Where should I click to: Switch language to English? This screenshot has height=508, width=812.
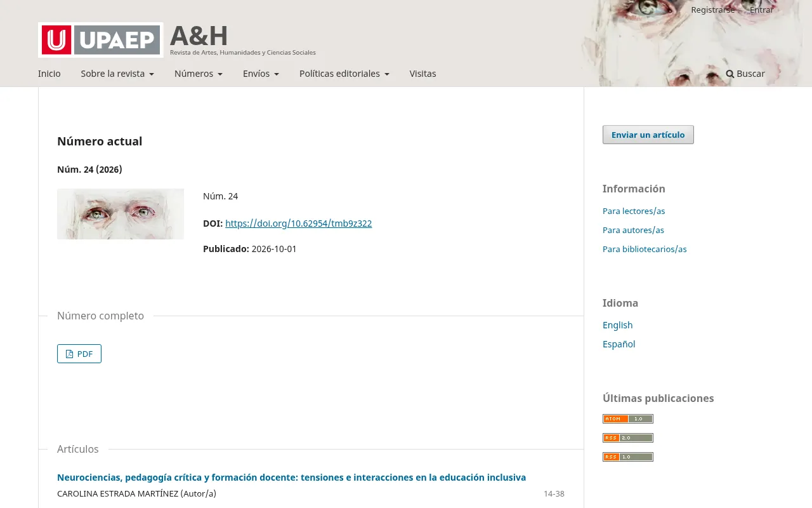(x=618, y=325)
